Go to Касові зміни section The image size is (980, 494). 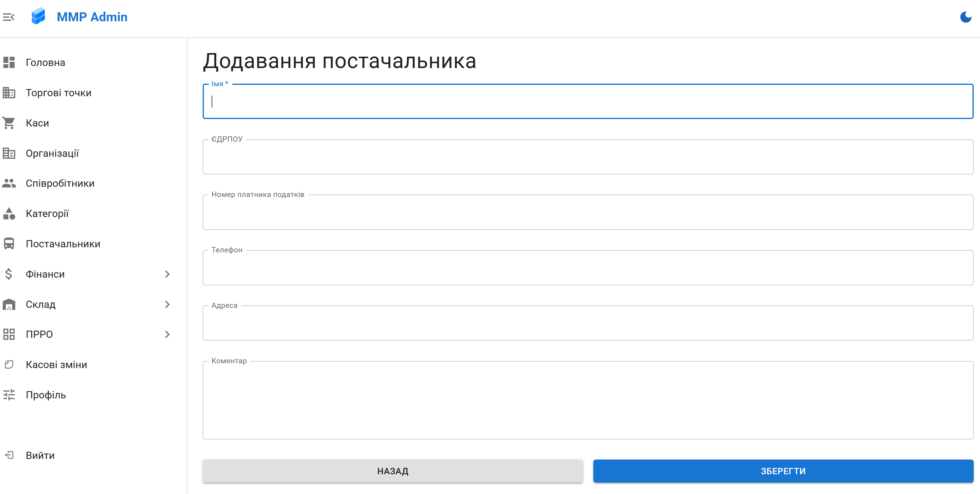pos(56,365)
